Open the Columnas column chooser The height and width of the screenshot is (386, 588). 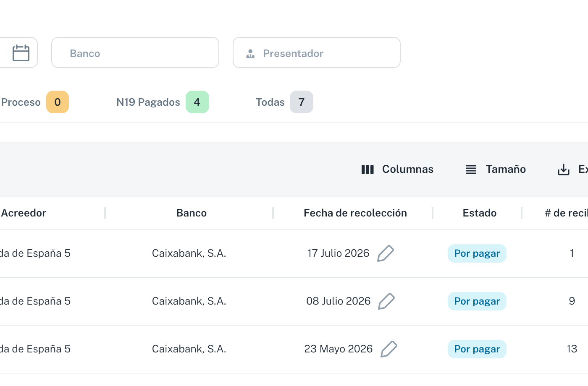[397, 170]
